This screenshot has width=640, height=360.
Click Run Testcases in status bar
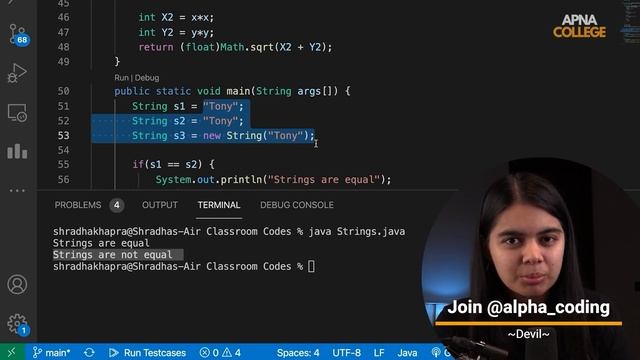tap(147, 352)
